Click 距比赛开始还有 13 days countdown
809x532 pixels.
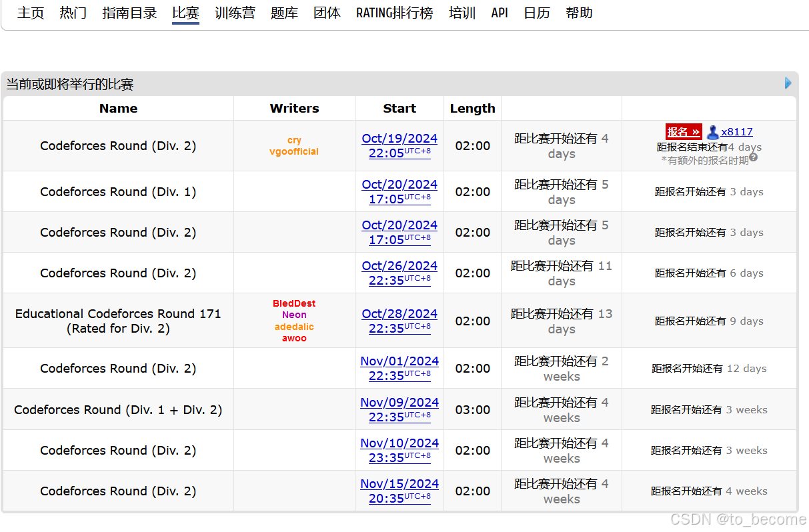(x=562, y=321)
